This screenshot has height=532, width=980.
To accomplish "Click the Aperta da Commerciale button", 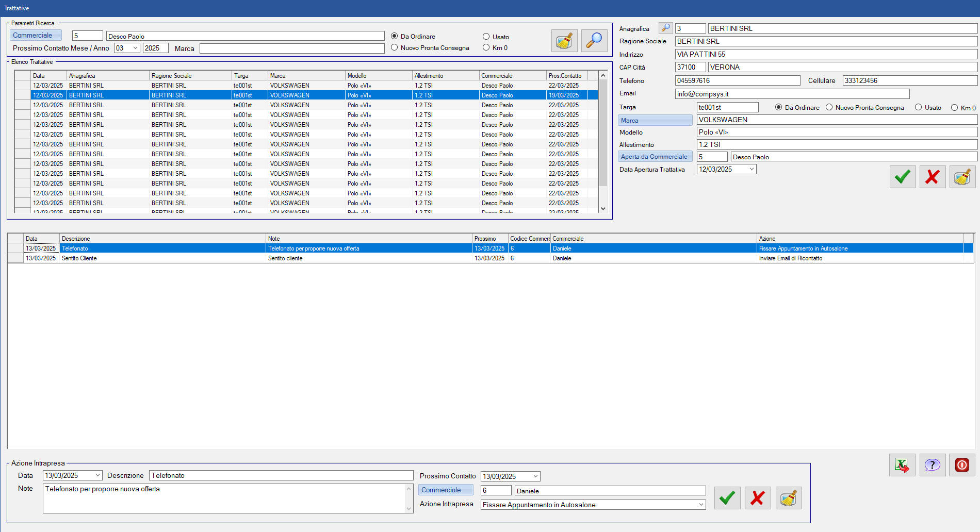I will point(655,157).
